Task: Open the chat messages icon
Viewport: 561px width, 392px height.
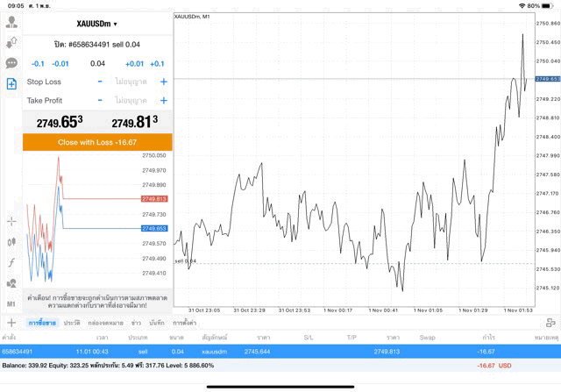Action: click(11, 63)
